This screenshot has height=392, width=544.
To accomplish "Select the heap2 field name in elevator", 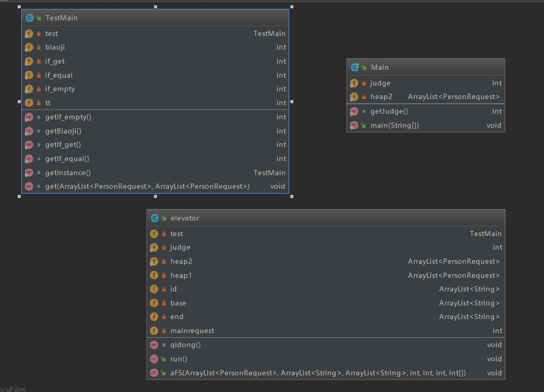I will 181,262.
